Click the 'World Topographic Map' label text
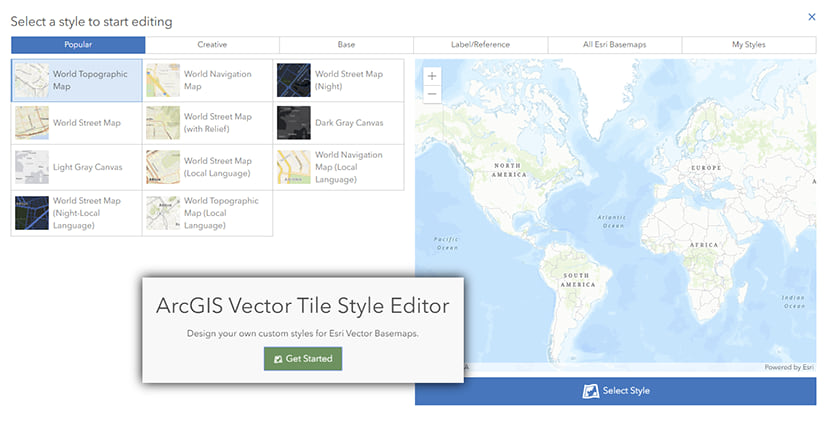 coord(90,80)
